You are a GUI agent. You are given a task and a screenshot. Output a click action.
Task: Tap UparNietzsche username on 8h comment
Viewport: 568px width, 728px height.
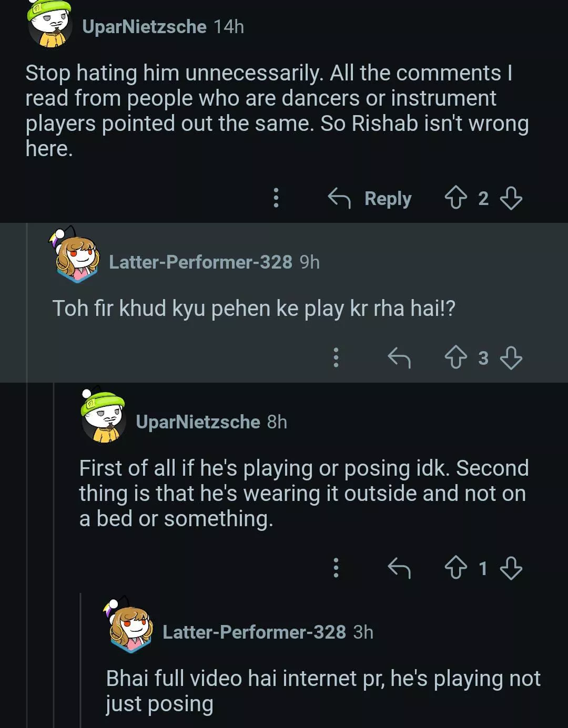pos(198,422)
